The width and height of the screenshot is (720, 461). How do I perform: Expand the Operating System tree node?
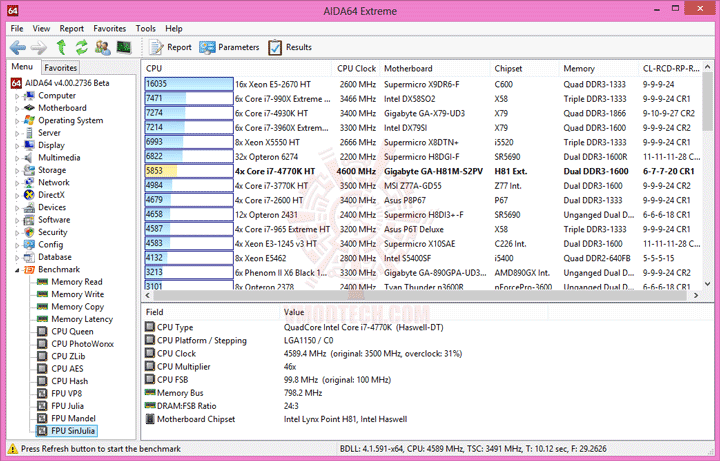pos(17,121)
